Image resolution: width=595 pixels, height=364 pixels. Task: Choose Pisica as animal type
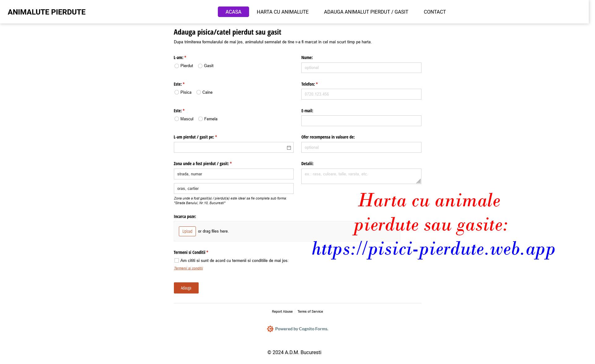tap(177, 92)
